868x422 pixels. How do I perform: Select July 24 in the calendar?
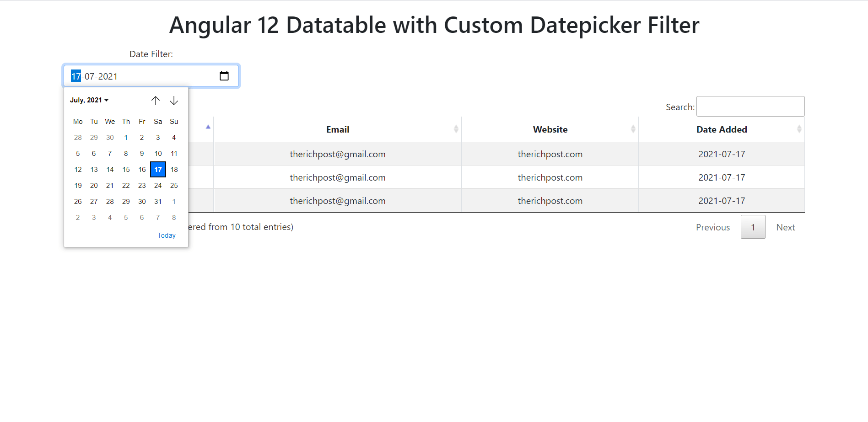coord(158,185)
